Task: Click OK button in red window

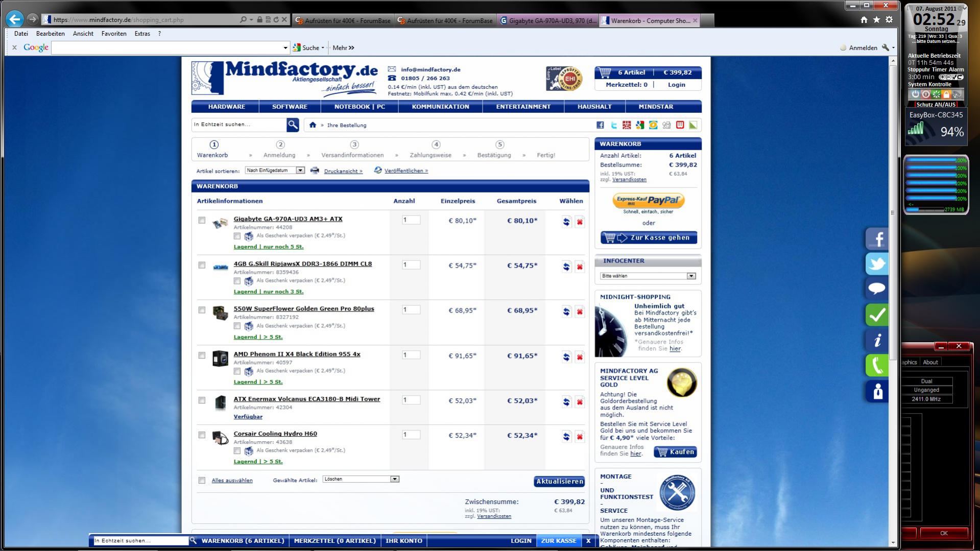Action: point(944,533)
